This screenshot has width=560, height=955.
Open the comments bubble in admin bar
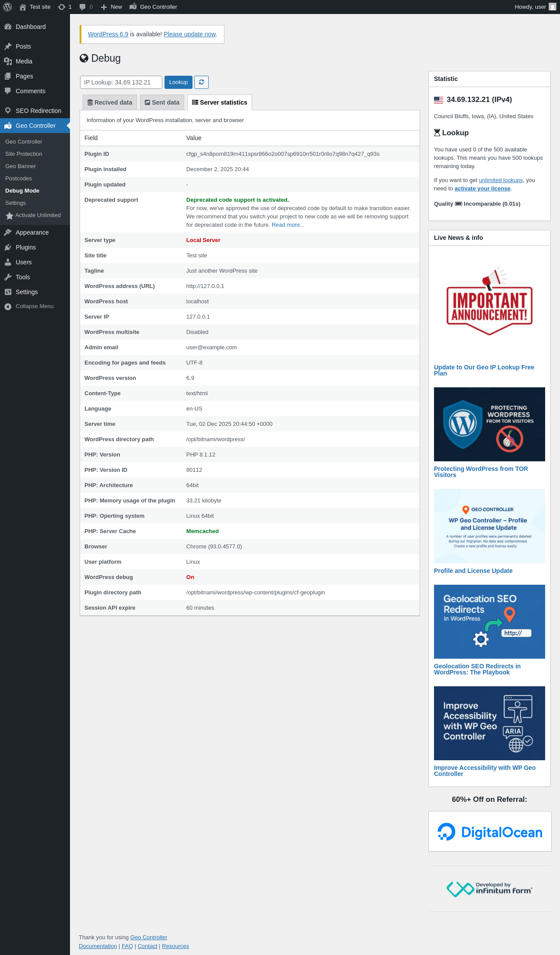coord(86,7)
